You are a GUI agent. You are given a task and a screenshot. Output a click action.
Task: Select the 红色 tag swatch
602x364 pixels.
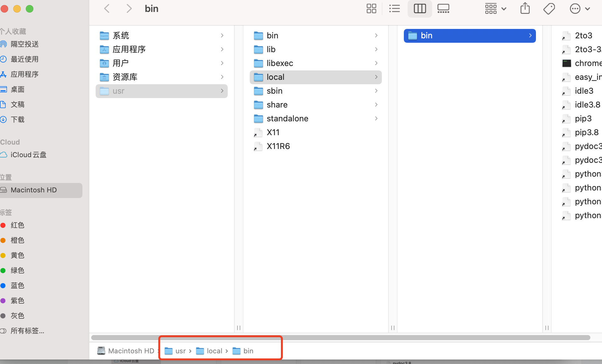tap(17, 225)
